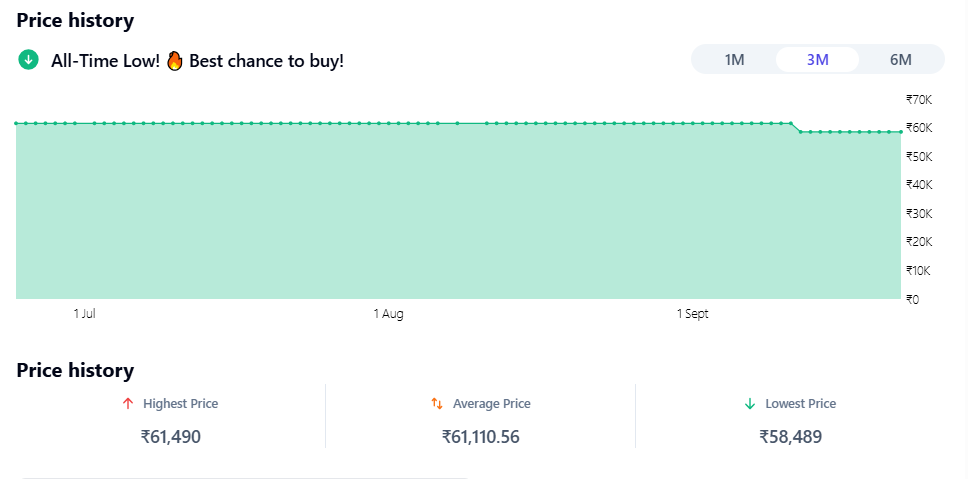Click the red up-arrow Highest Price icon
Viewport: 968px width, 479px height.
coord(127,404)
